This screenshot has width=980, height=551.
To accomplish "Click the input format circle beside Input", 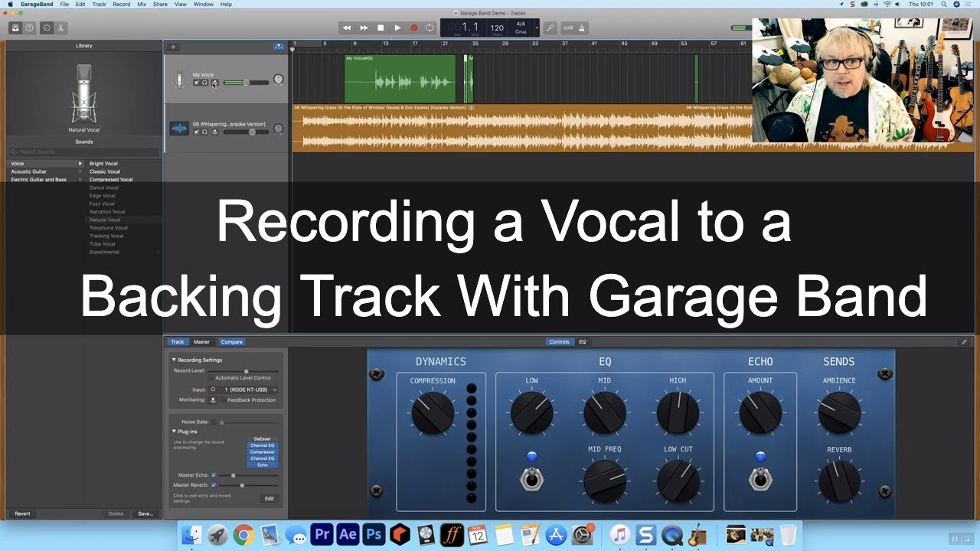I will pos(214,390).
